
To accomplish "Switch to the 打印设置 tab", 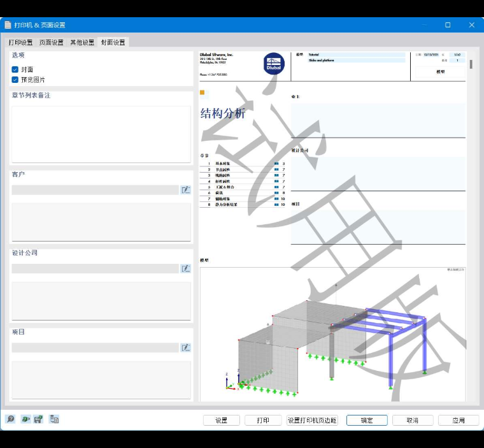I will click(x=20, y=42).
